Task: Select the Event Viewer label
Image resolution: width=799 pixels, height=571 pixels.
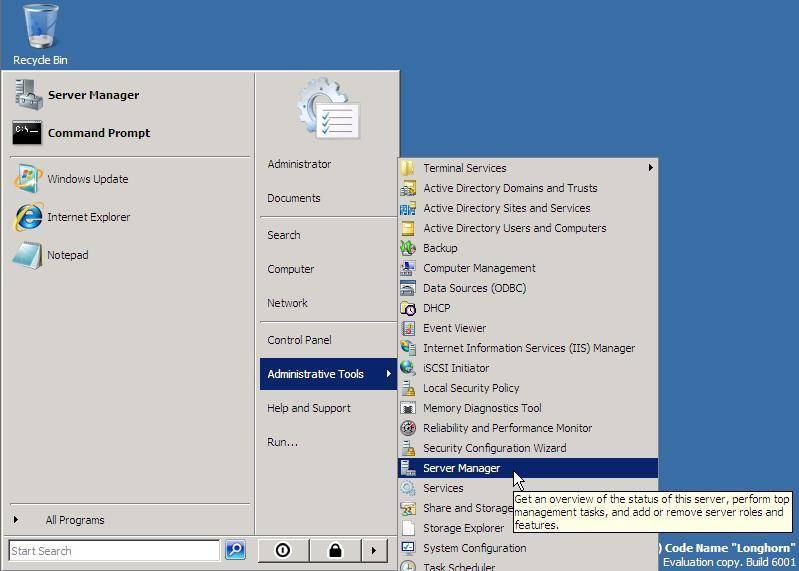Action: click(455, 328)
